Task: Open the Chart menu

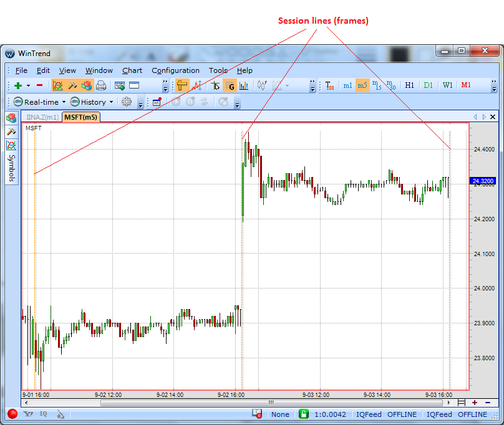Action: click(132, 70)
